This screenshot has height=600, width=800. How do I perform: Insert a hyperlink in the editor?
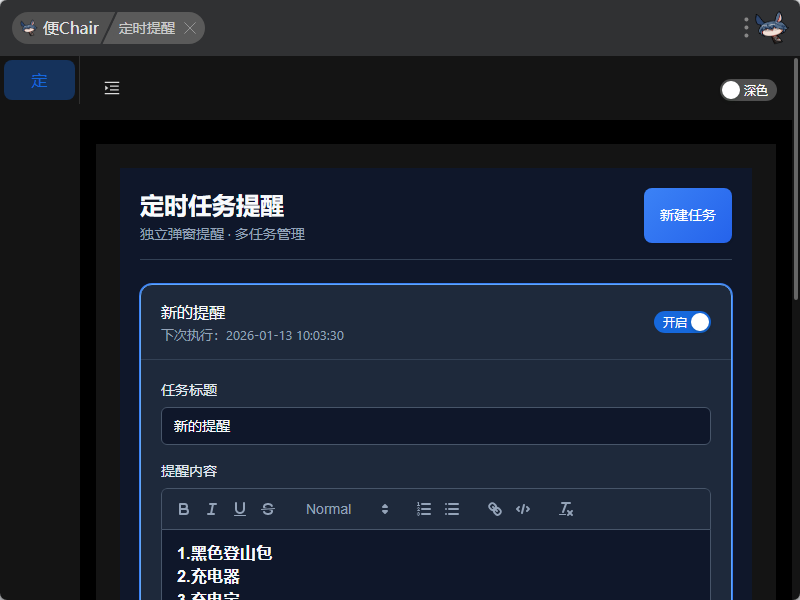click(495, 509)
